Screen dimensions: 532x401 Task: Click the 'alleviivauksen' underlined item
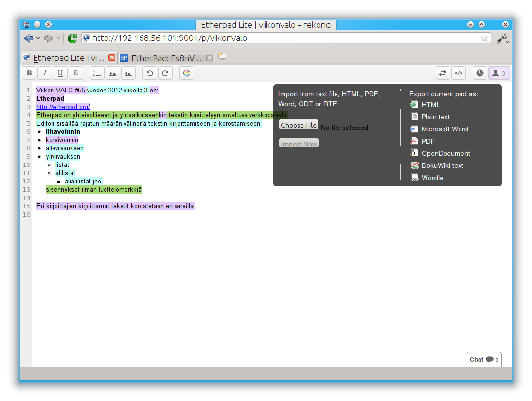pyautogui.click(x=65, y=148)
